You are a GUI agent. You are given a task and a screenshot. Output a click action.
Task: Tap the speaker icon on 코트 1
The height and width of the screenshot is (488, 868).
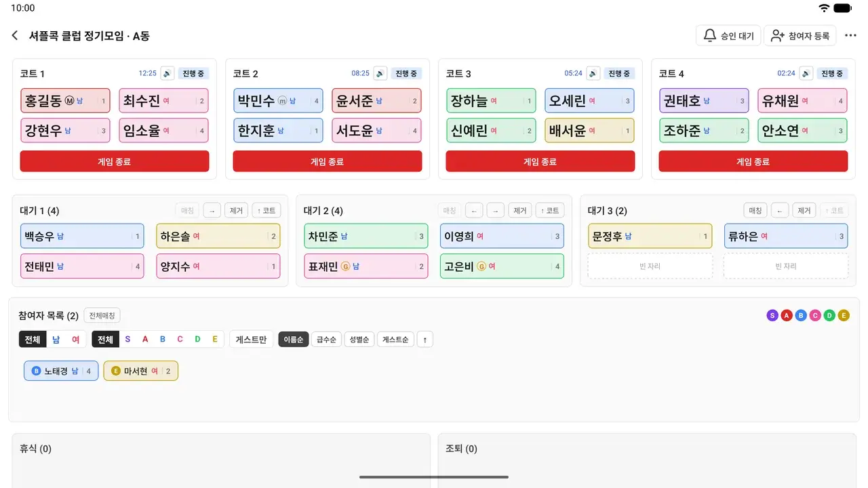pos(167,73)
